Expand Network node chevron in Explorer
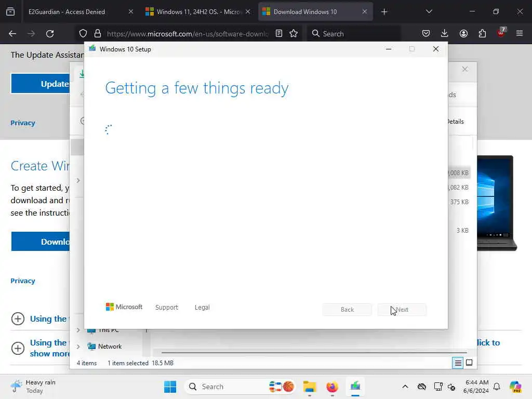This screenshot has height=399, width=532. point(78,347)
